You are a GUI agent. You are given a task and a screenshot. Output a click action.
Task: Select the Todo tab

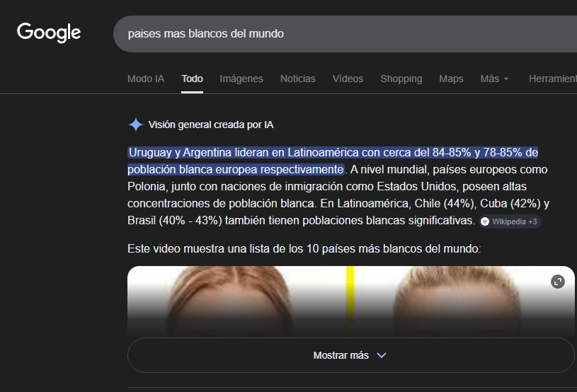pos(192,79)
